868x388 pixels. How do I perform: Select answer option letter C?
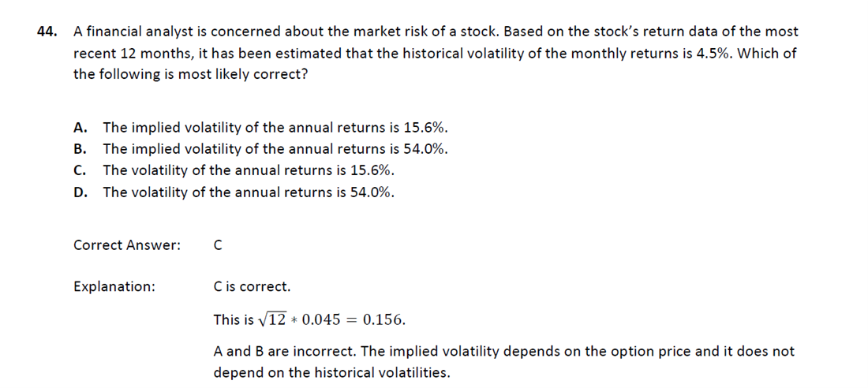[x=79, y=170]
